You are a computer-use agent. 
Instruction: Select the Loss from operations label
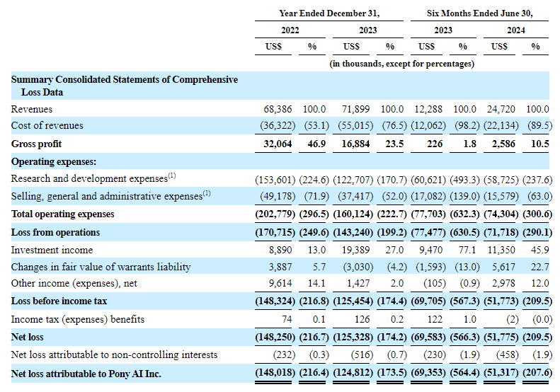click(55, 232)
